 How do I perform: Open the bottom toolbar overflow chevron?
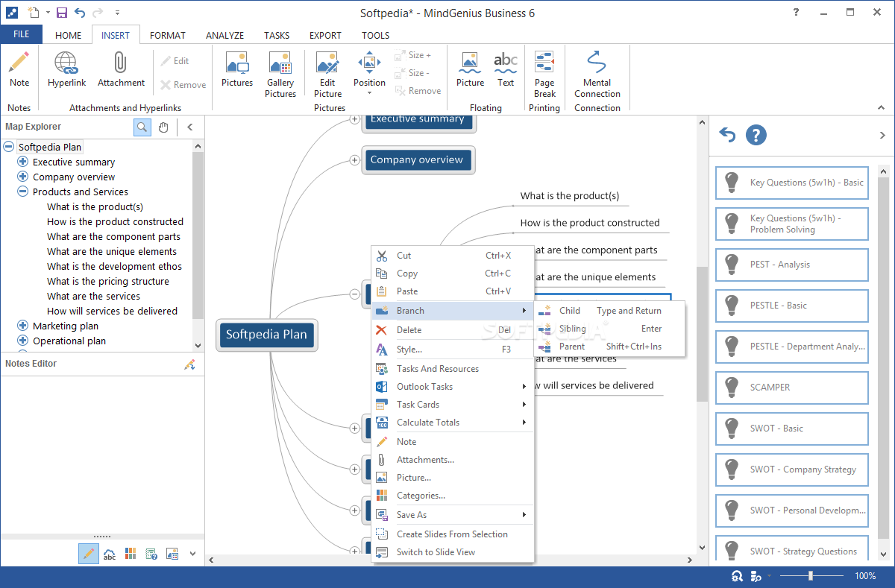click(x=192, y=554)
